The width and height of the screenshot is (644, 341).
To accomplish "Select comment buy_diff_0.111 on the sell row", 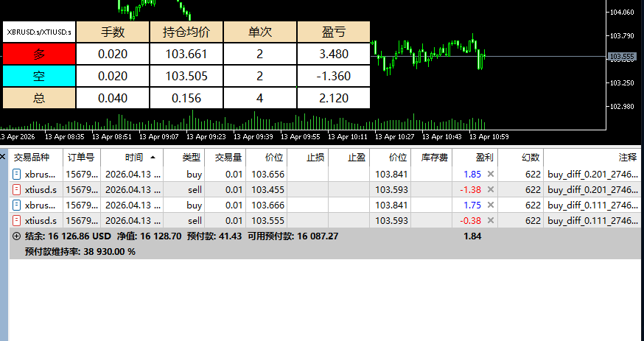I will (x=592, y=221).
